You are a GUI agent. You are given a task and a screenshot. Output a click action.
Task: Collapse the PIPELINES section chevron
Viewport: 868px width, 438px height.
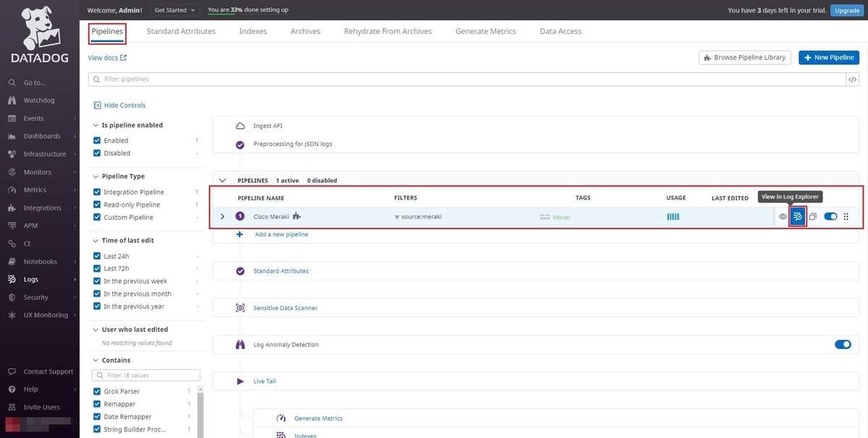point(223,180)
